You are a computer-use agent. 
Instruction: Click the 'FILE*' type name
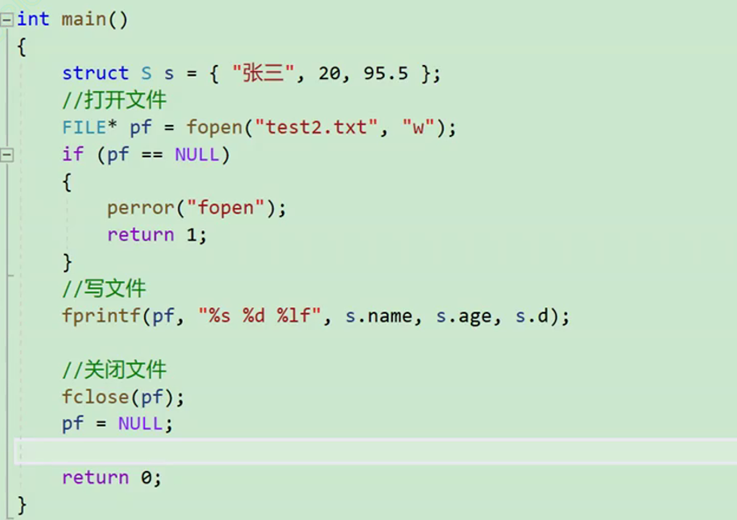pyautogui.click(x=89, y=127)
